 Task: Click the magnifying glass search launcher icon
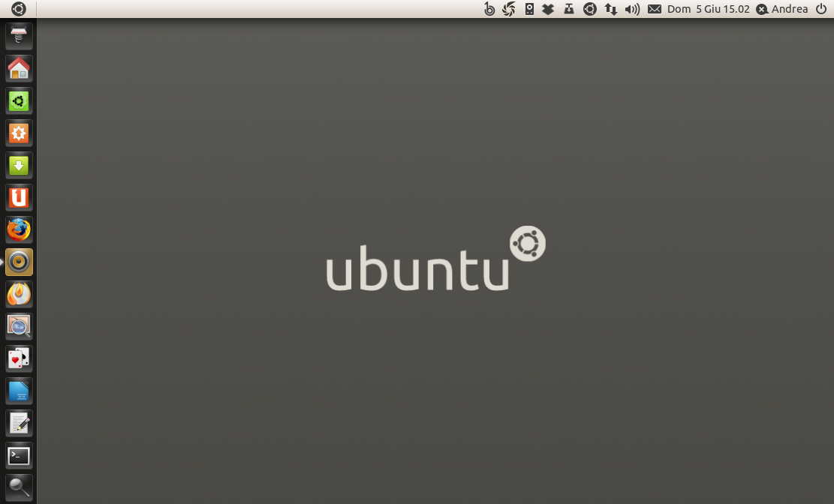20,487
